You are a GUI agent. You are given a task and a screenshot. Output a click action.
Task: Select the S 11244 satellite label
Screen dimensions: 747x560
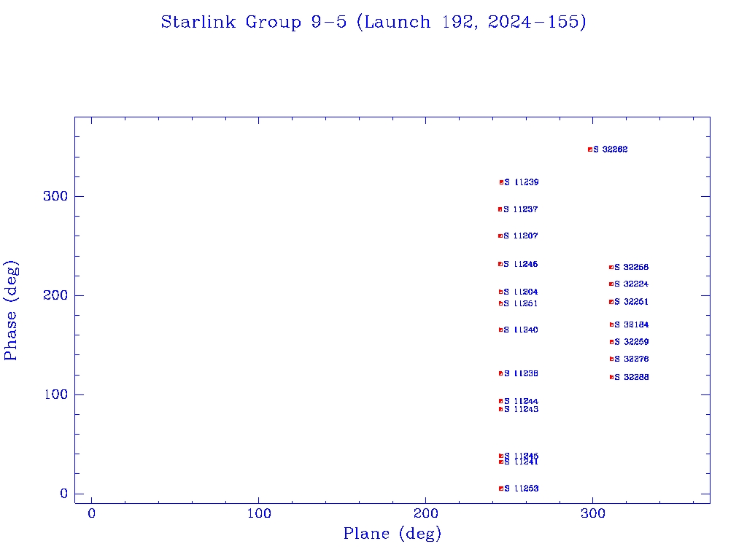521,402
